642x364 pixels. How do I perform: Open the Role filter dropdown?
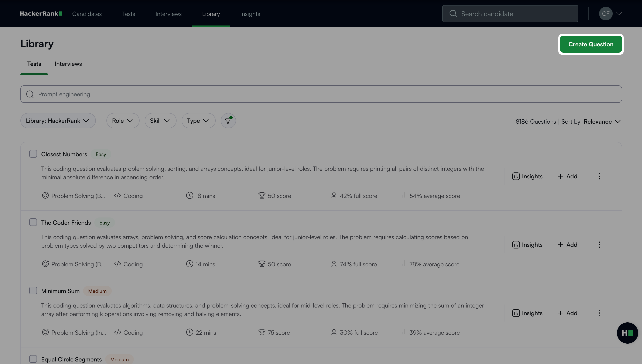click(x=123, y=121)
